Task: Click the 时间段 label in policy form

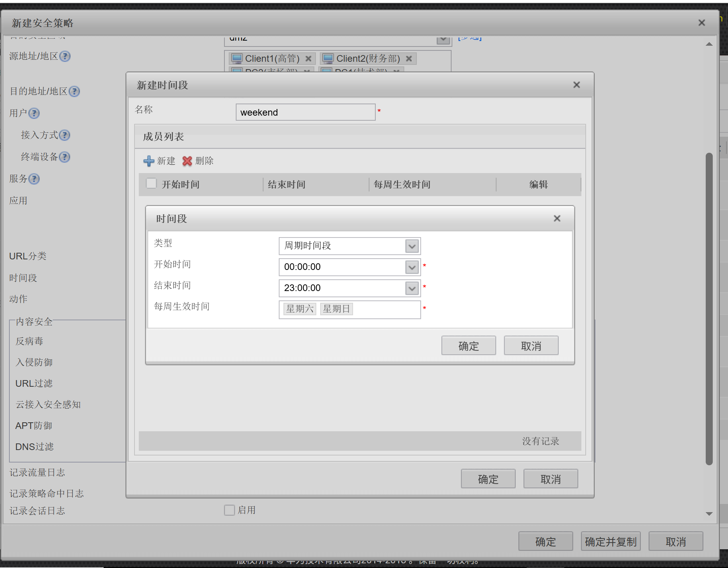Action: click(x=23, y=278)
